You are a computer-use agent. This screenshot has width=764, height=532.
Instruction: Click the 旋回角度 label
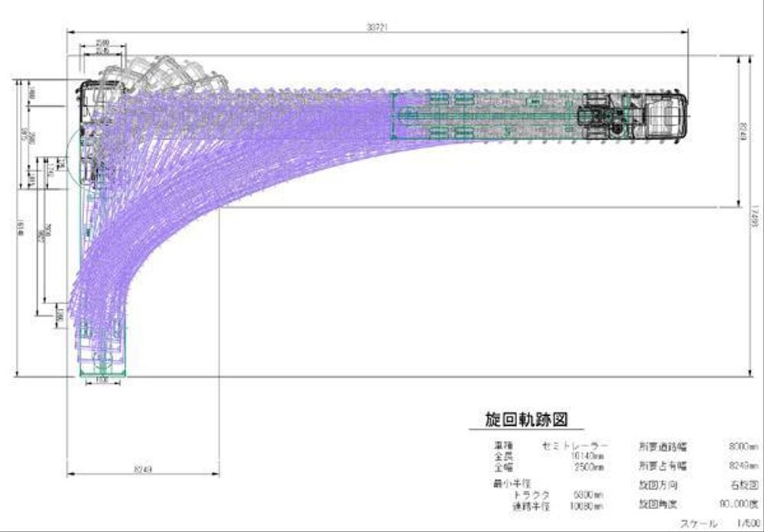coord(658,504)
